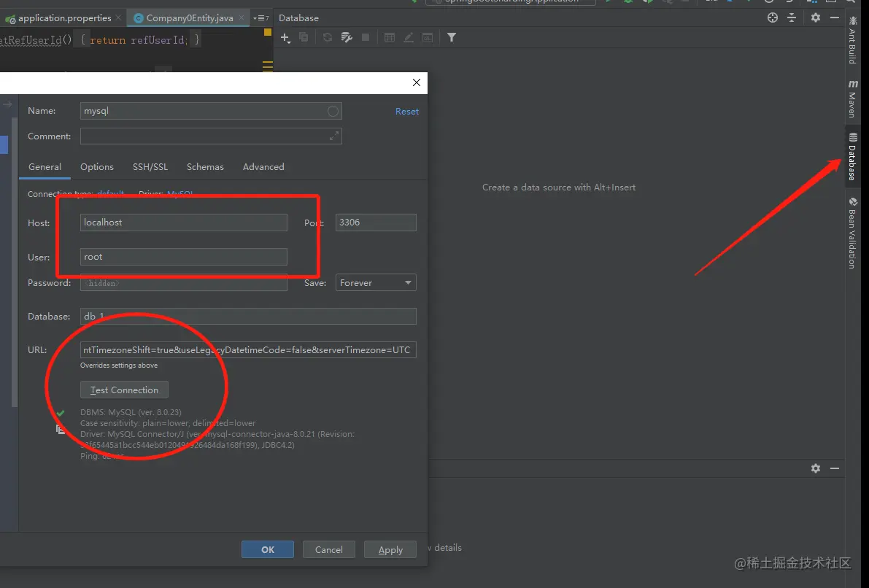
Task: Click the minus icon in the lower panel
Action: [x=835, y=468]
